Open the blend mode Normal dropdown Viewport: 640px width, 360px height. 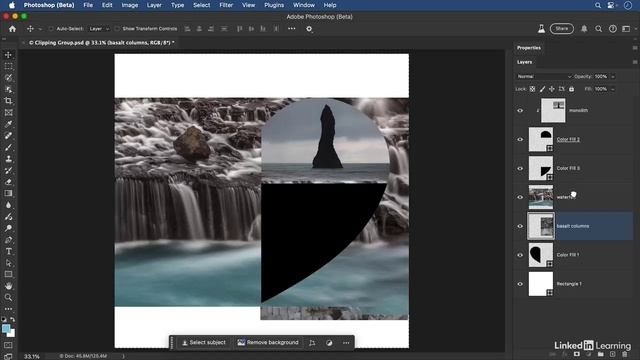[x=544, y=76]
